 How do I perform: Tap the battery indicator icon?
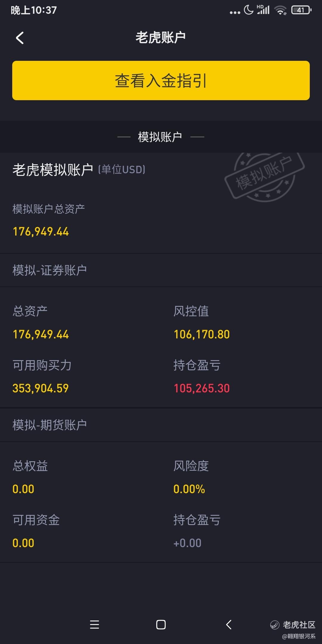click(x=301, y=10)
